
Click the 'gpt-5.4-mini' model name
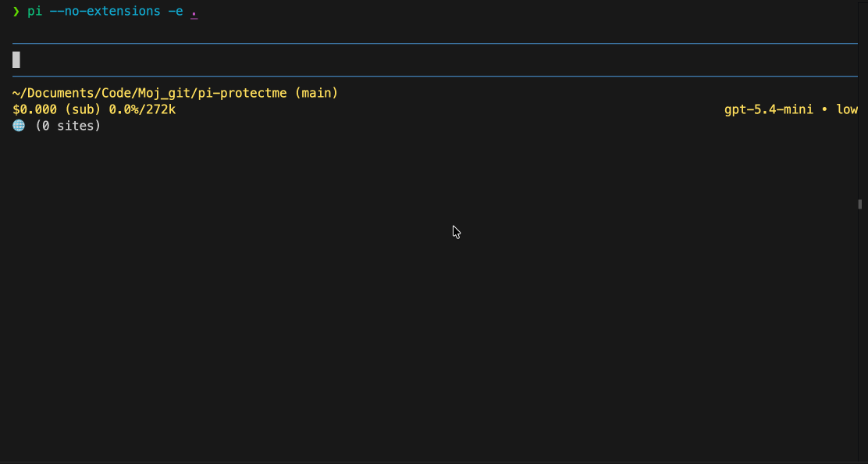click(x=769, y=109)
